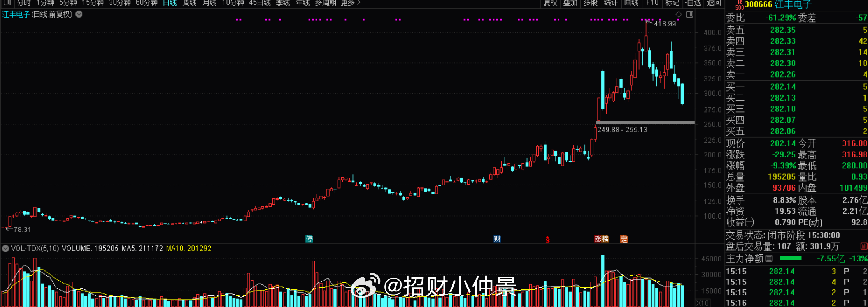Select the 60分钟 period tab
The image size is (868, 307).
click(x=146, y=3)
